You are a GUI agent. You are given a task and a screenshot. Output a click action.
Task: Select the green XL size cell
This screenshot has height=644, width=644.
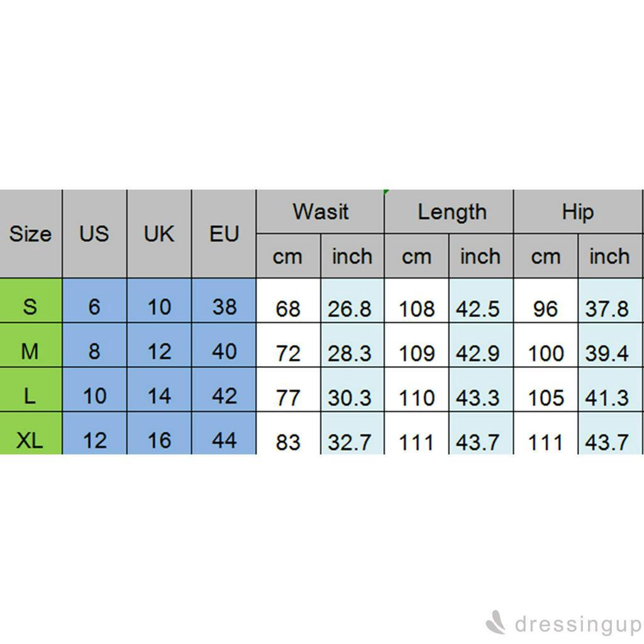30,440
